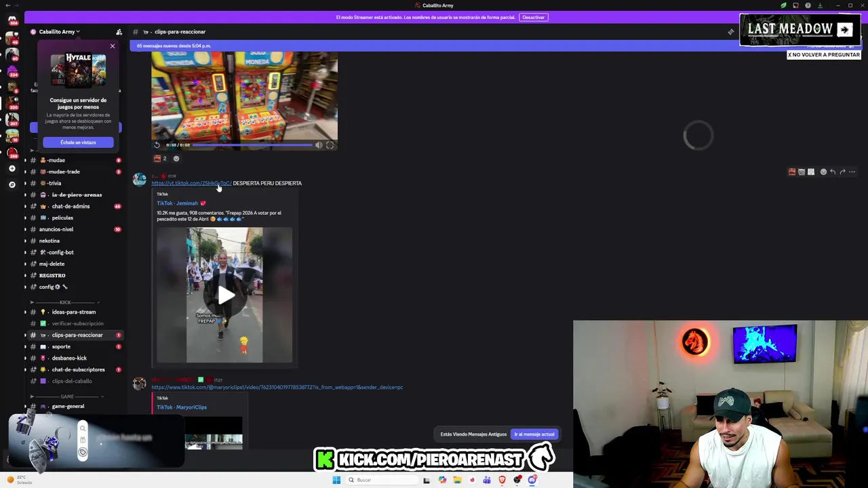This screenshot has height=488, width=868.
Task: Click the Last Meadow banner arrow button
Action: click(x=844, y=29)
